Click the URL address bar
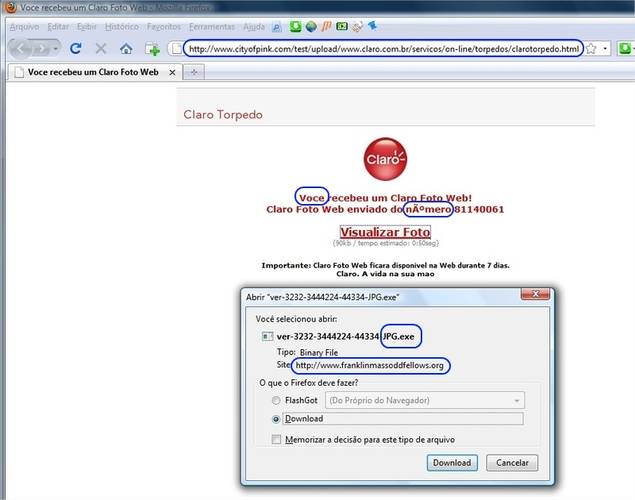635x500 pixels. click(383, 49)
